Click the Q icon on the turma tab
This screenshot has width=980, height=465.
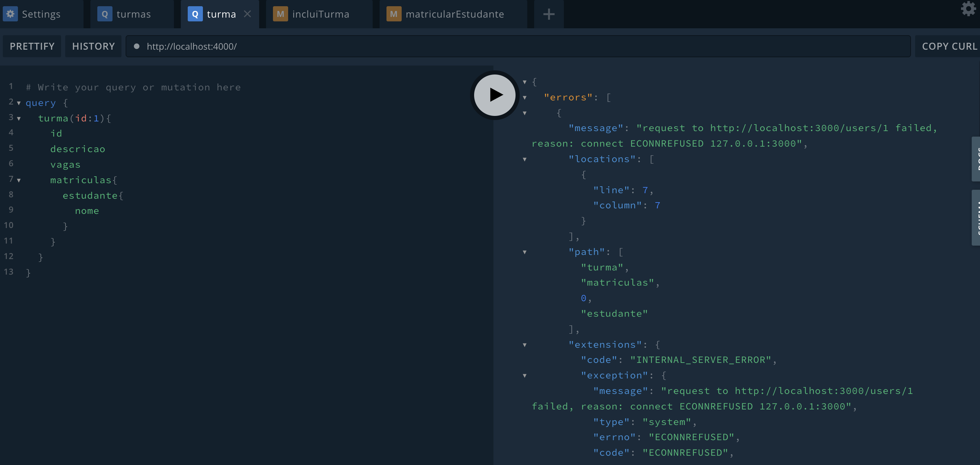[195, 14]
